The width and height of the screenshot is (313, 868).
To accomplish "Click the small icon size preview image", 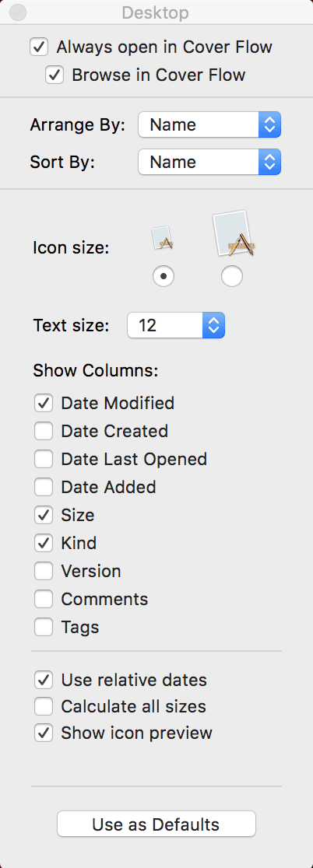I will tap(163, 237).
